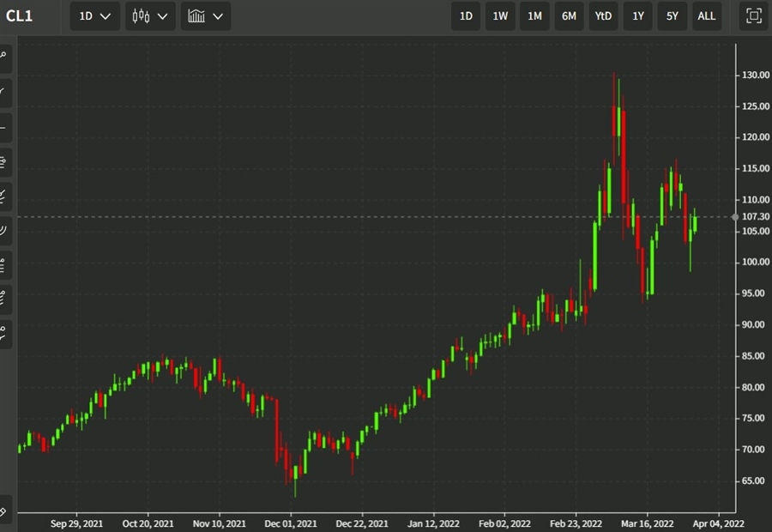772x532 pixels.
Task: Click the Feb 23, 2022 date label
Action: click(576, 523)
